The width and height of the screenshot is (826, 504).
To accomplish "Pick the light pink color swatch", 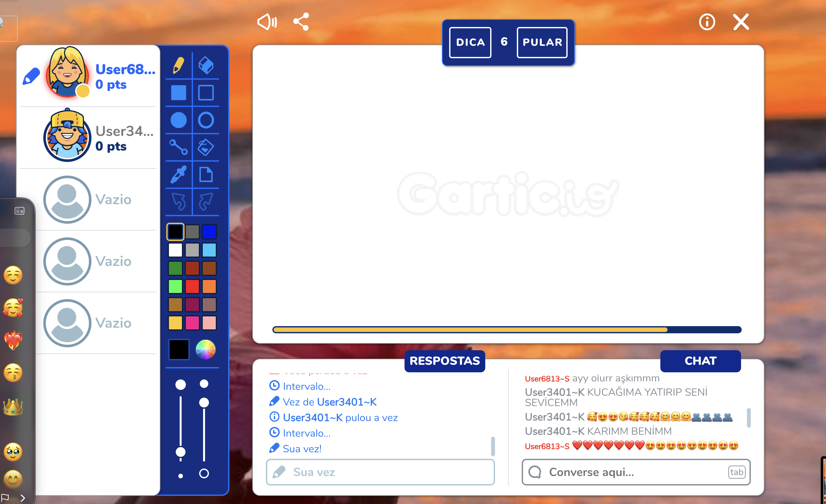I will tap(210, 323).
